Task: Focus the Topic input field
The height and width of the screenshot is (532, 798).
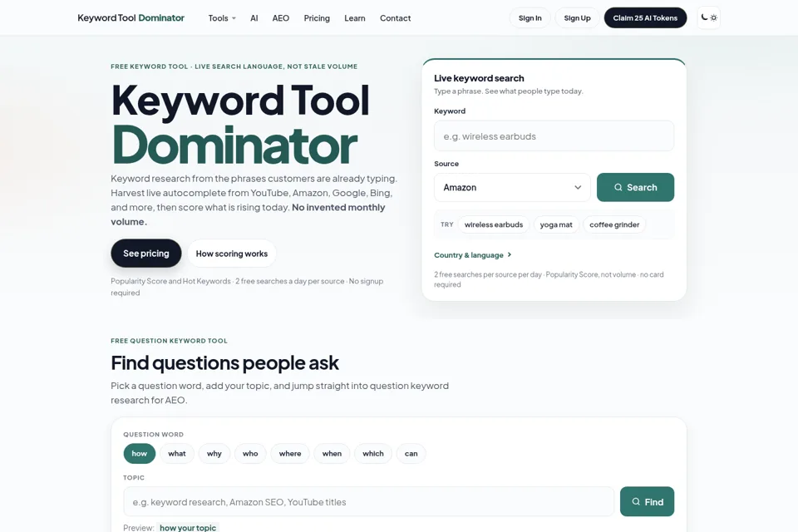Action: pos(368,502)
